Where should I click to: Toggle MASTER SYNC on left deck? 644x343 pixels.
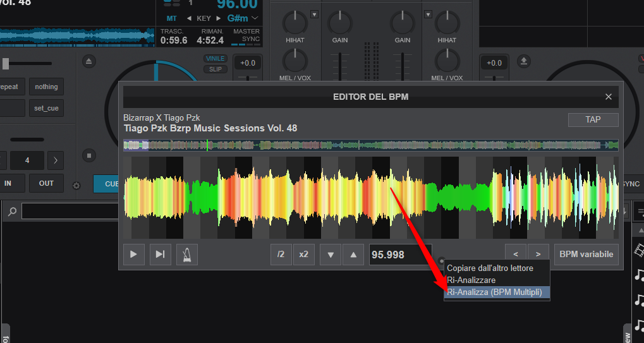coord(246,36)
